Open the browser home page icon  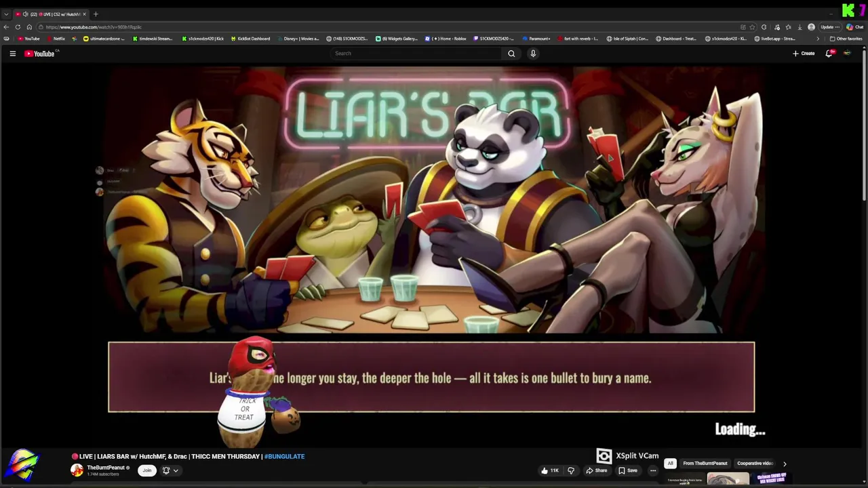pyautogui.click(x=29, y=27)
